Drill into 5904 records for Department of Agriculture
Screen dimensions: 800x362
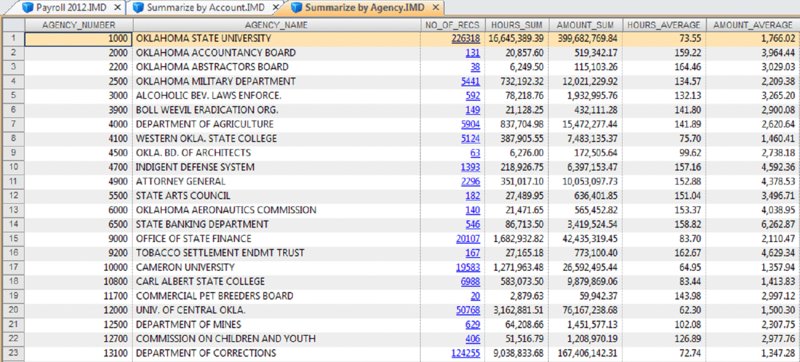470,124
